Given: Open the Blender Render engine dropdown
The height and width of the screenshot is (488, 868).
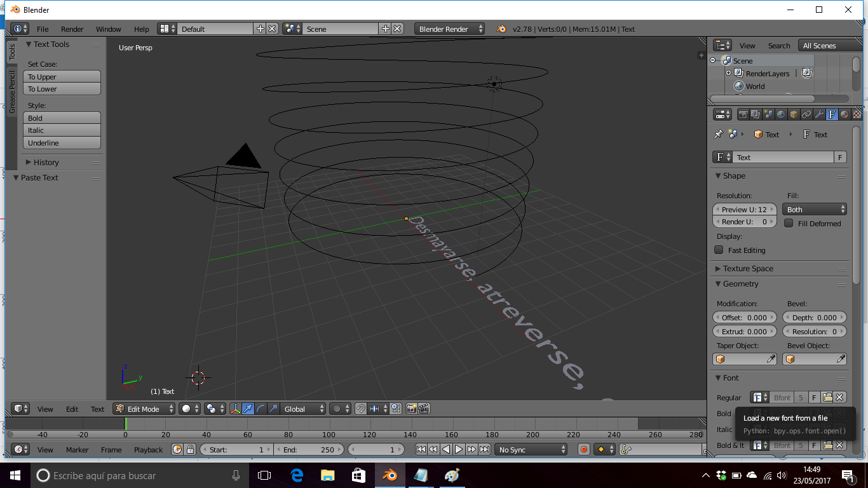Looking at the screenshot, I should pyautogui.click(x=449, y=29).
